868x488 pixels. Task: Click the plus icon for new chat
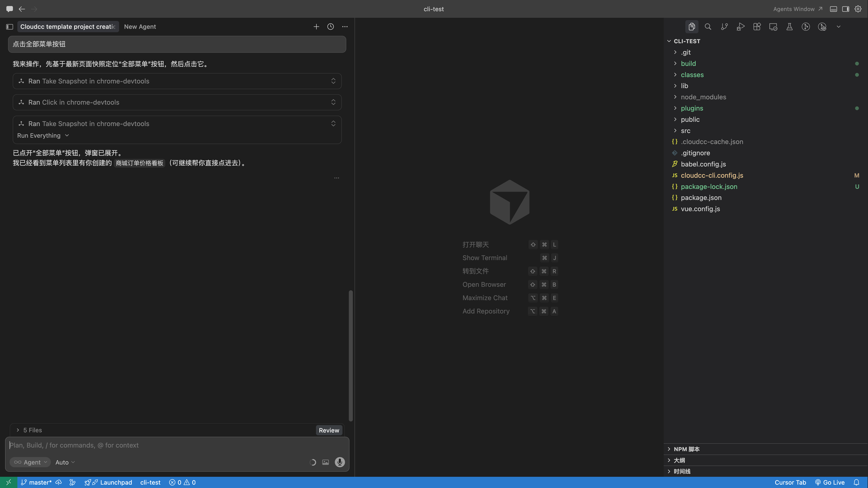(316, 26)
